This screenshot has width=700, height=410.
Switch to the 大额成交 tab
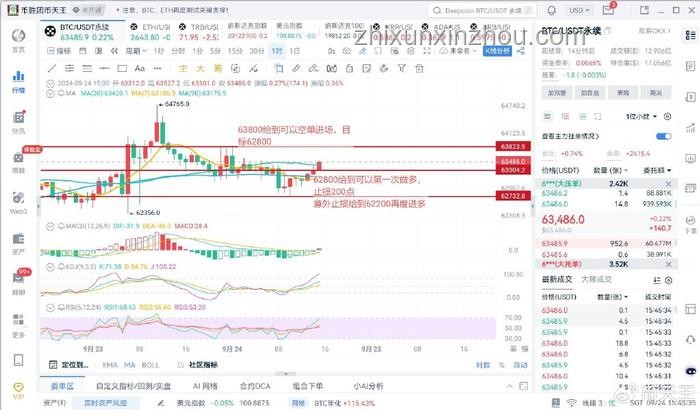[596, 279]
